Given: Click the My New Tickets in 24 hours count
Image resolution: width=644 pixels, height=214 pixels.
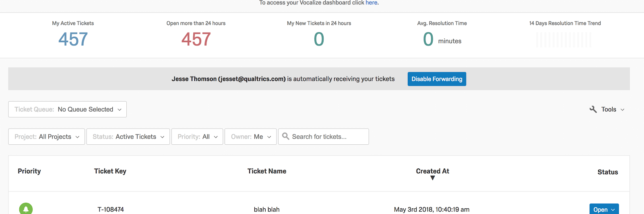Looking at the screenshot, I should [x=319, y=39].
